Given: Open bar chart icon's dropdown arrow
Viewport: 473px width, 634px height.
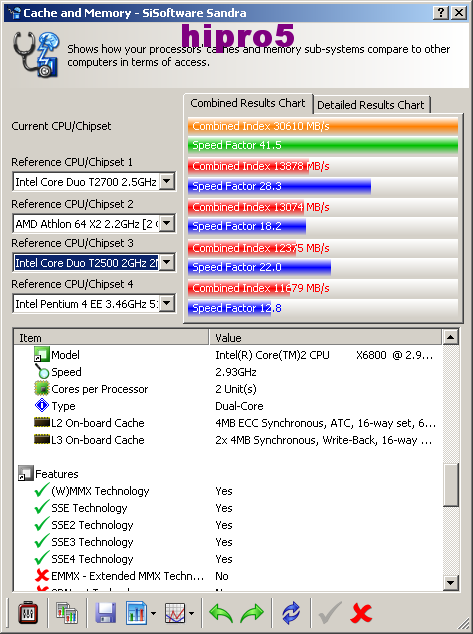Looking at the screenshot, I should click(x=153, y=613).
